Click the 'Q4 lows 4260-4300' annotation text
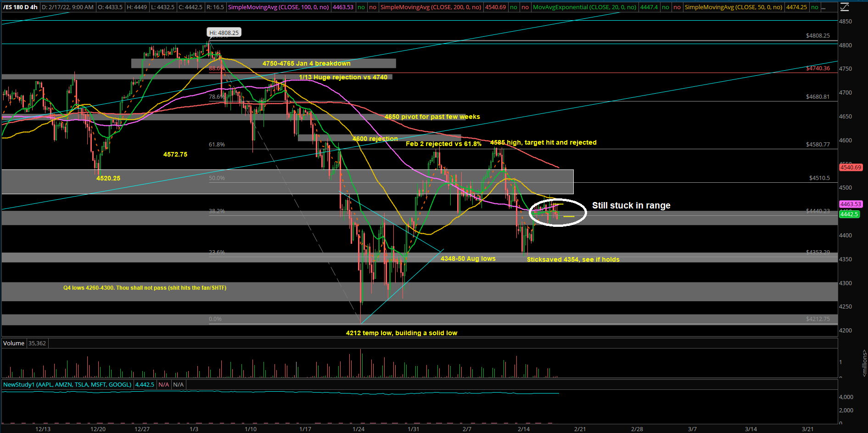 [x=145, y=288]
